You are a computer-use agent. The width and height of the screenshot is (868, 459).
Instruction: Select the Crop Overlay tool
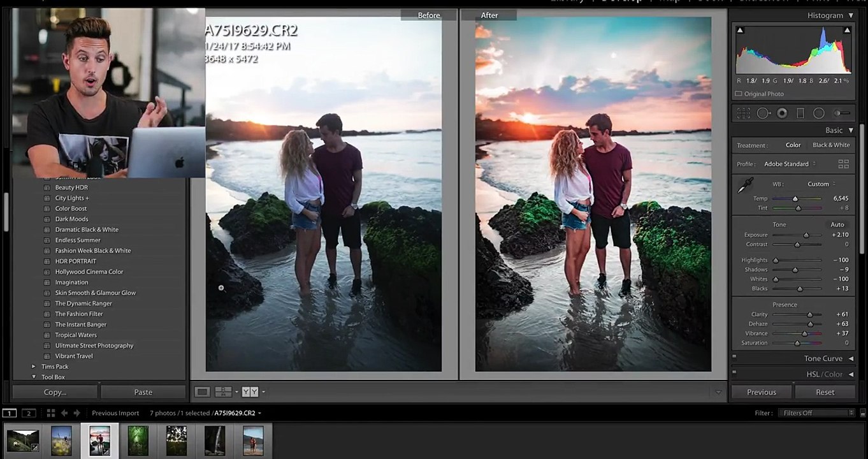click(x=744, y=113)
